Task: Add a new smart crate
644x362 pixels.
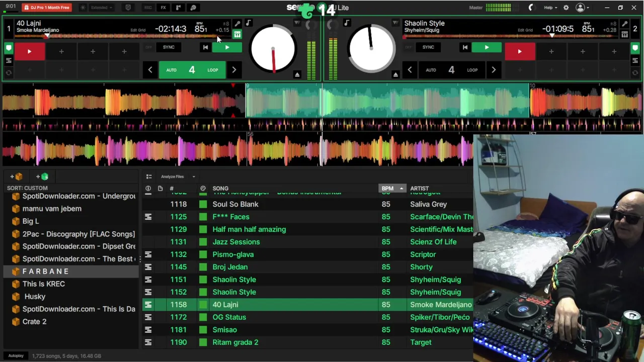Action: coord(43,176)
